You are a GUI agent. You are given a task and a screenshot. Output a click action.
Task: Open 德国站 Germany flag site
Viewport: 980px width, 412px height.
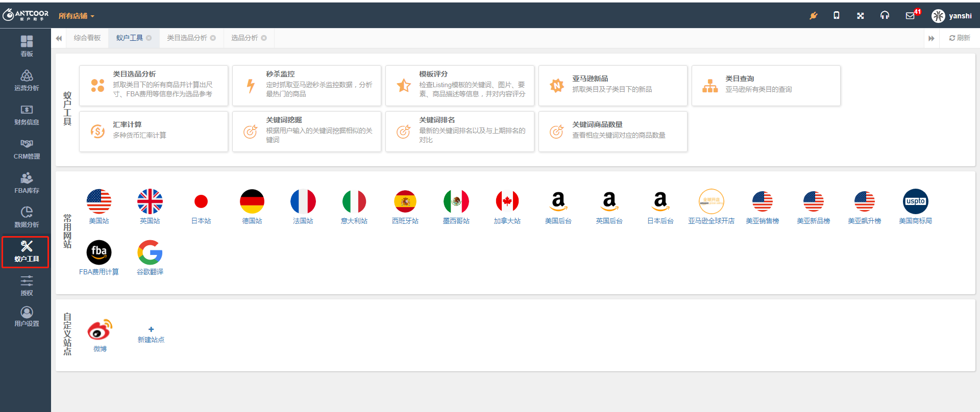pyautogui.click(x=252, y=202)
